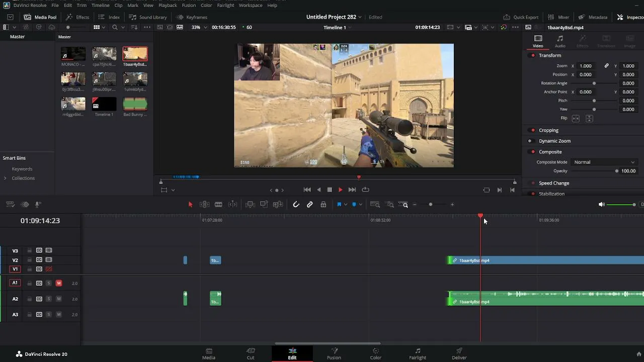The height and width of the screenshot is (362, 644).
Task: Flip the clip vertically
Action: point(589,118)
